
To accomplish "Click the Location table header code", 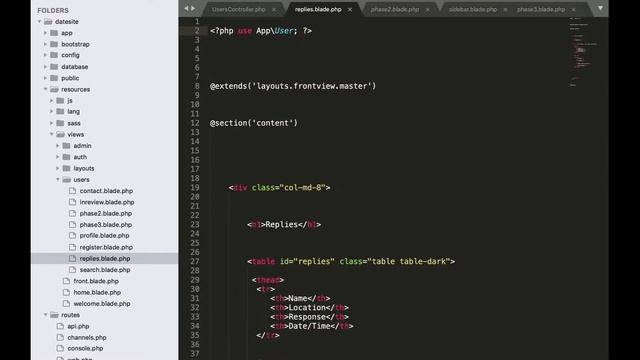I will click(309, 307).
